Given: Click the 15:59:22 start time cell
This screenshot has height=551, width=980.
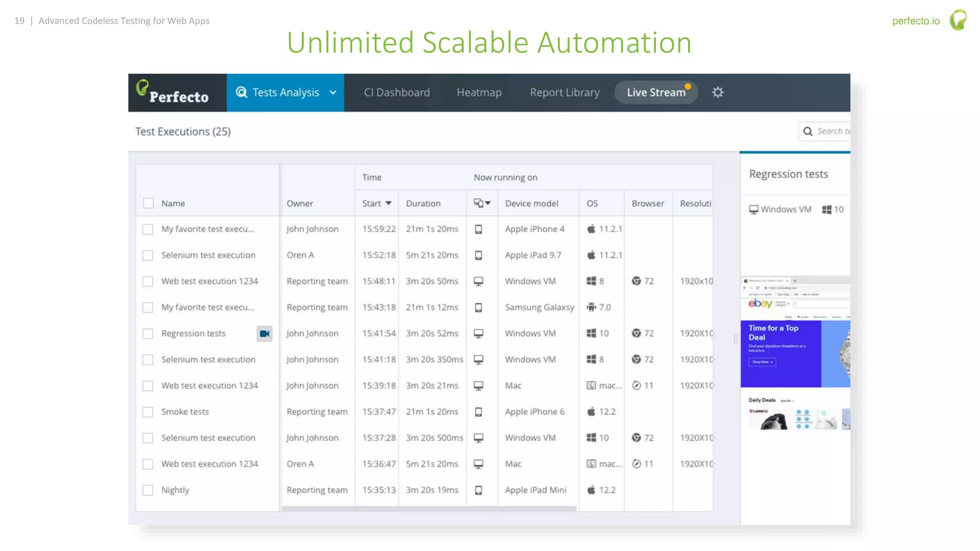Looking at the screenshot, I should click(379, 229).
